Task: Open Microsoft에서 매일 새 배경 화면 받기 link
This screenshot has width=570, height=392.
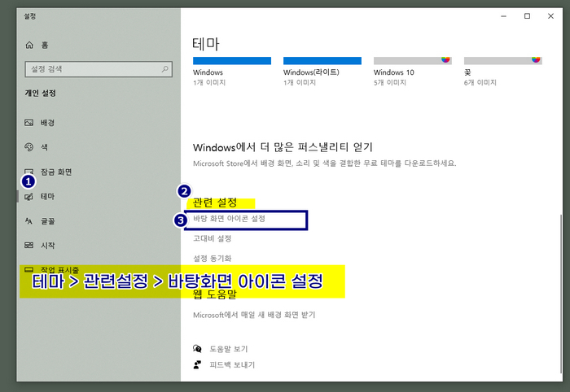Action: pos(254,315)
